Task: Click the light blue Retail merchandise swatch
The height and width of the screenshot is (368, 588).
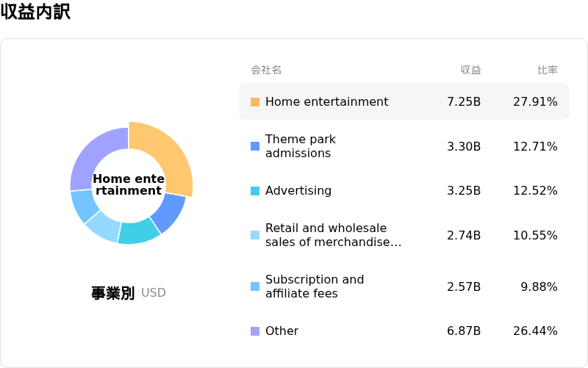Action: pos(255,235)
